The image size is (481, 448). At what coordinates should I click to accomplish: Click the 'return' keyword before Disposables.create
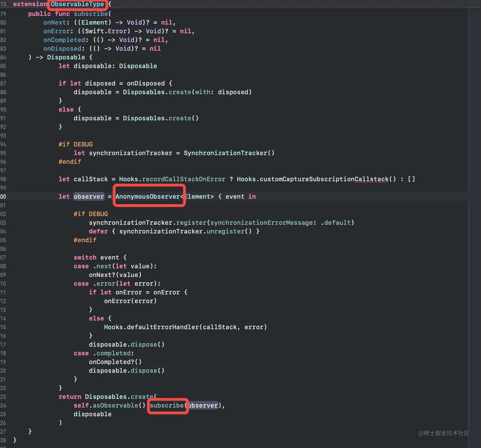click(70, 397)
